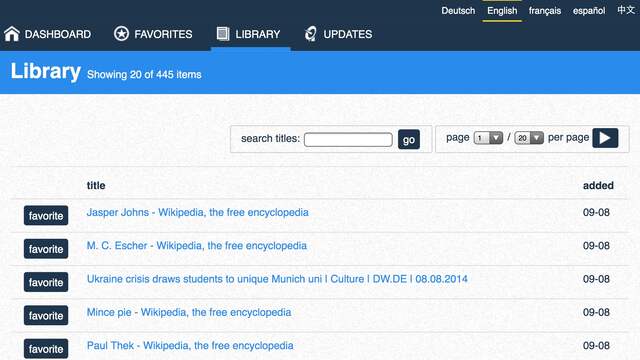Screen dimensions: 640x360
Task: Open the Updates tab
Action: (x=338, y=34)
